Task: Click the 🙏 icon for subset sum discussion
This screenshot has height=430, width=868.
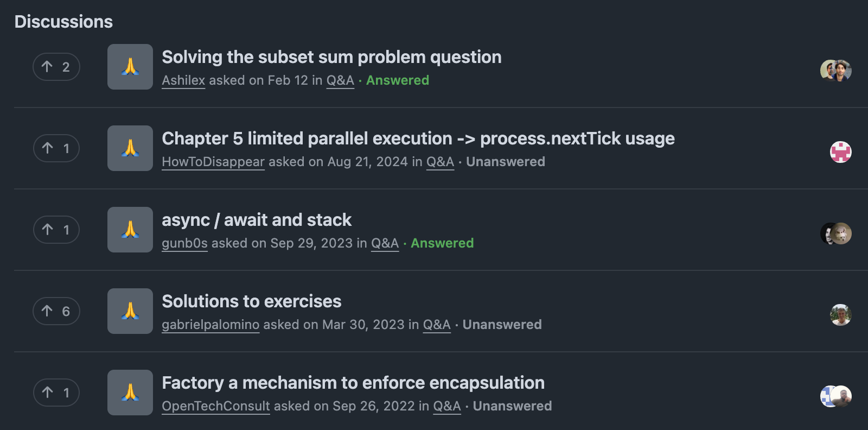Action: coord(130,67)
